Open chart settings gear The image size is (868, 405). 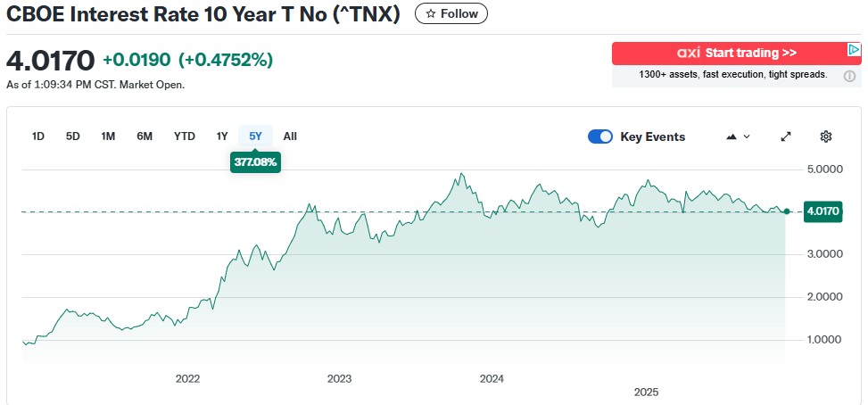(x=826, y=136)
